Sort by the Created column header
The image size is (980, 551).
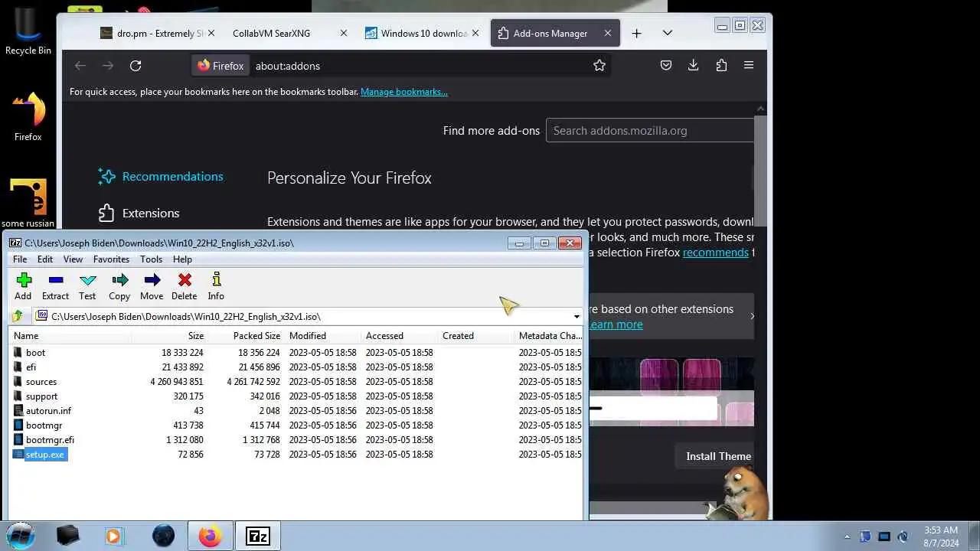[x=475, y=336]
